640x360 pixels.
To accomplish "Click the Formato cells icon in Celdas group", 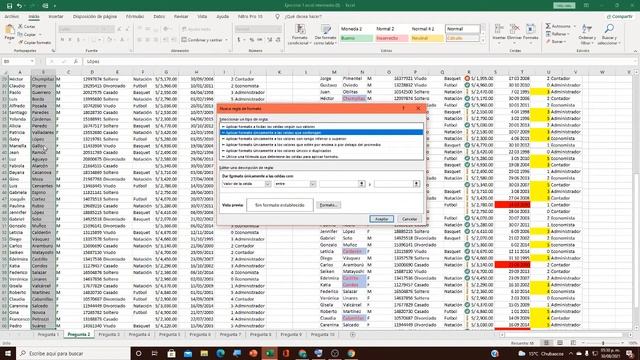I will click(530, 29).
